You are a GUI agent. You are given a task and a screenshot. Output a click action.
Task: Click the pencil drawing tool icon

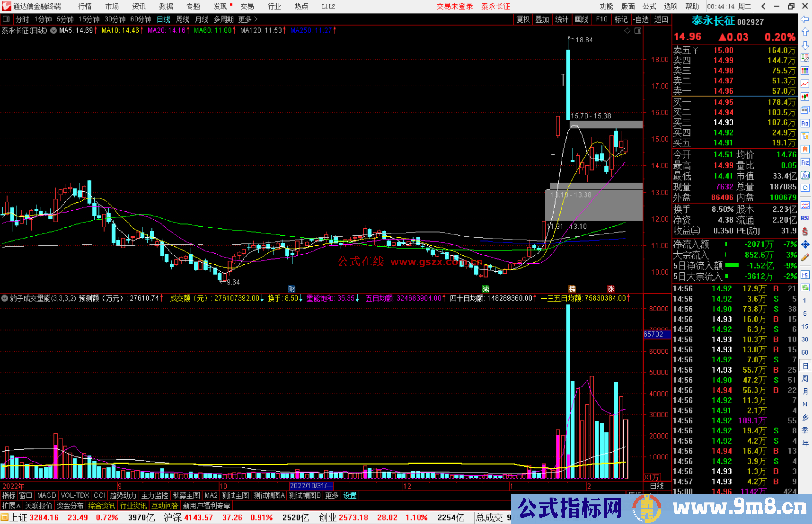point(805,257)
